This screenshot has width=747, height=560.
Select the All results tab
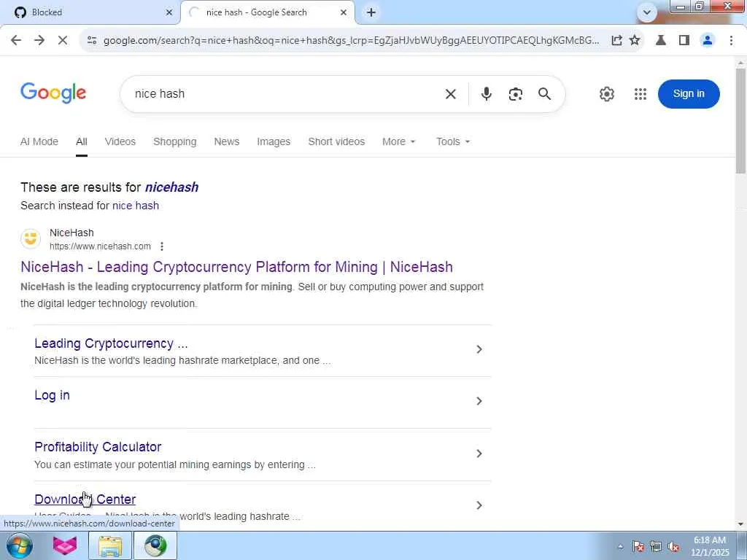coord(82,141)
